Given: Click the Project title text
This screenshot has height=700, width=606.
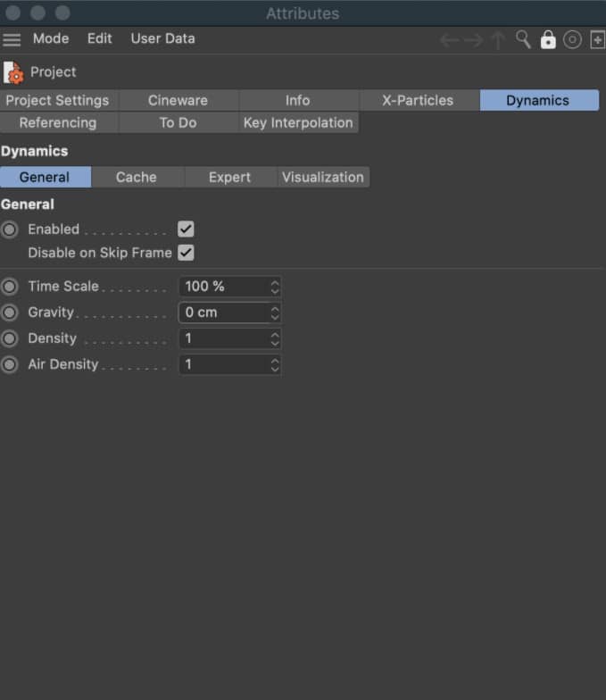Looking at the screenshot, I should coord(54,71).
